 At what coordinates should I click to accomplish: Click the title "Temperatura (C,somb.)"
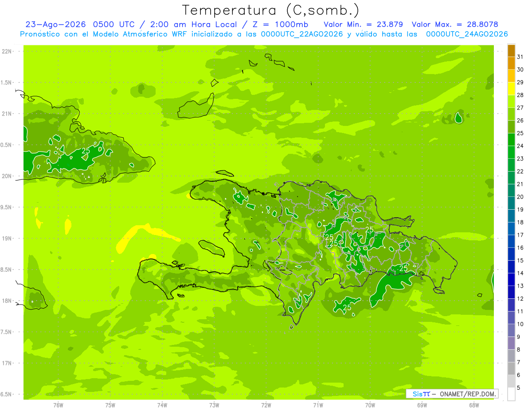point(271,10)
